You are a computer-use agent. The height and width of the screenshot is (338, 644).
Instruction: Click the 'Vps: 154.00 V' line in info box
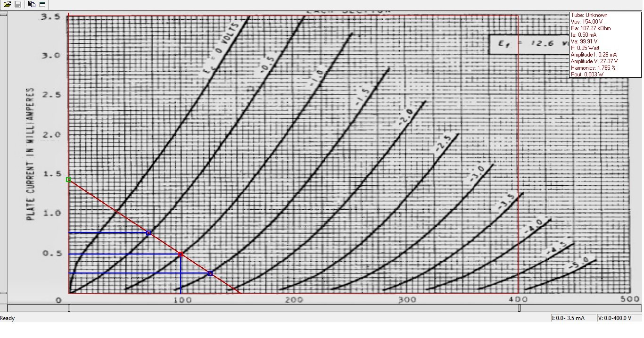(586, 22)
